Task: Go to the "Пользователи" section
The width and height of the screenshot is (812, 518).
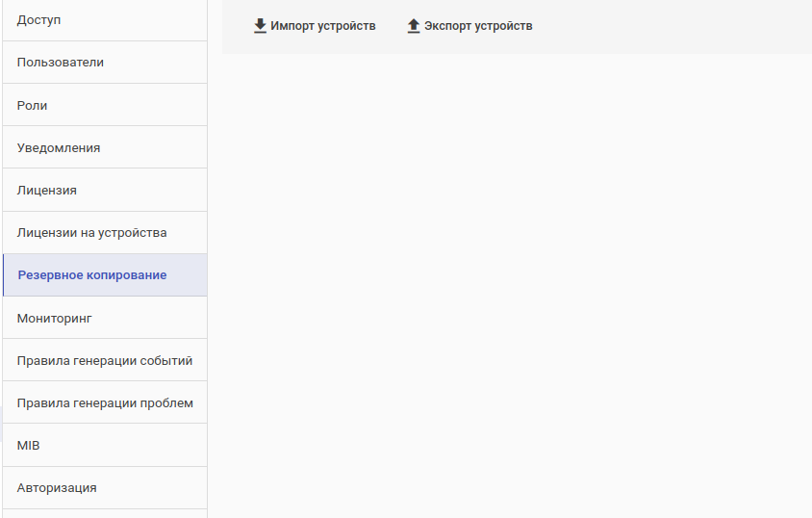Action: (x=104, y=63)
